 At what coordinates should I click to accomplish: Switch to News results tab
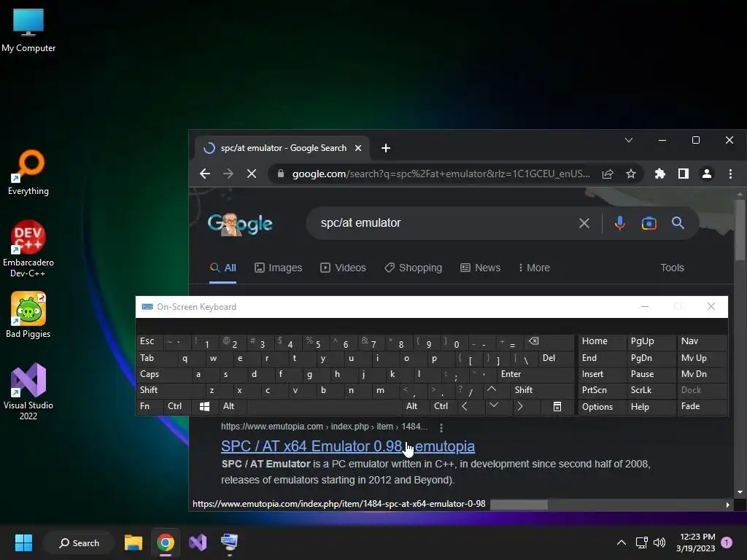[480, 268]
